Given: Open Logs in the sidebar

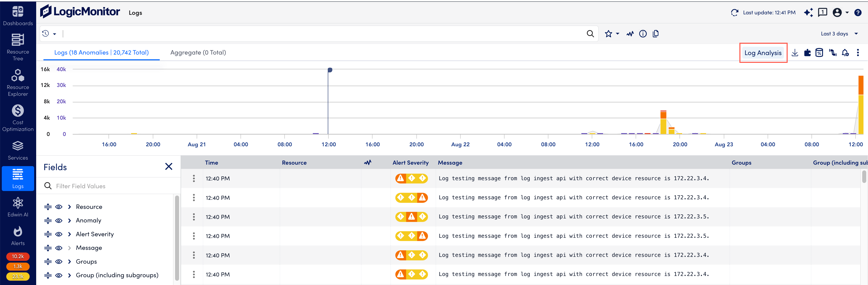Looking at the screenshot, I should pyautogui.click(x=18, y=179).
